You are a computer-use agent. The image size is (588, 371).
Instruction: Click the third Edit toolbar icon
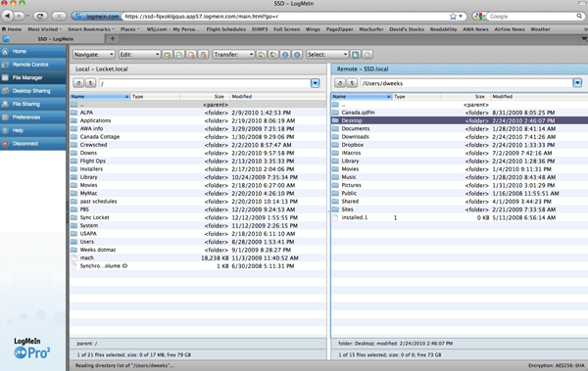pyautogui.click(x=191, y=55)
